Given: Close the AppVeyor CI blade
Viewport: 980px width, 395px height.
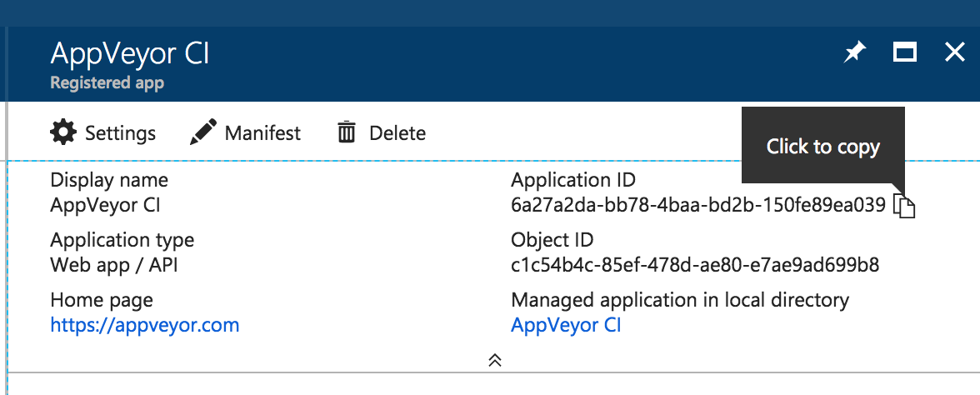Looking at the screenshot, I should (x=954, y=52).
